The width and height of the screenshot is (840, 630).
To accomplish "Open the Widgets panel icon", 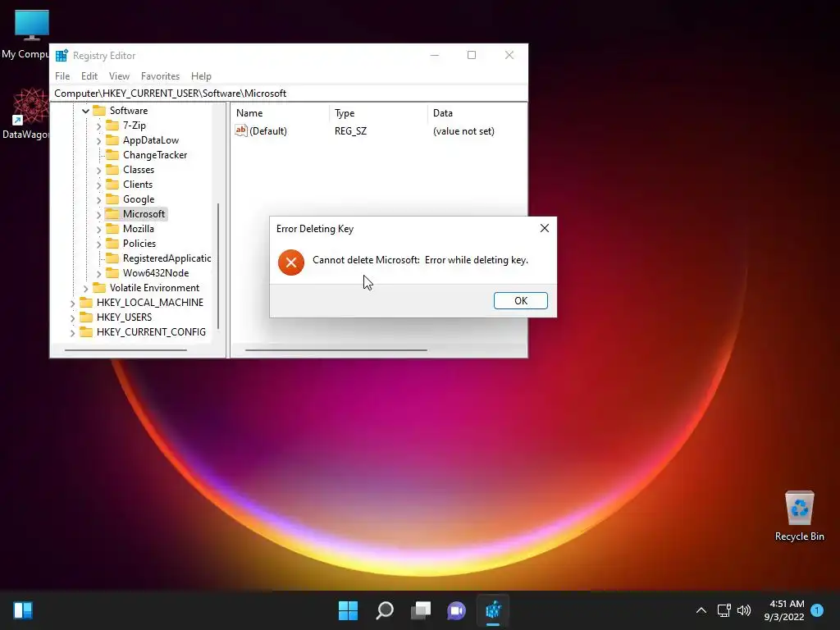I will coord(23,610).
